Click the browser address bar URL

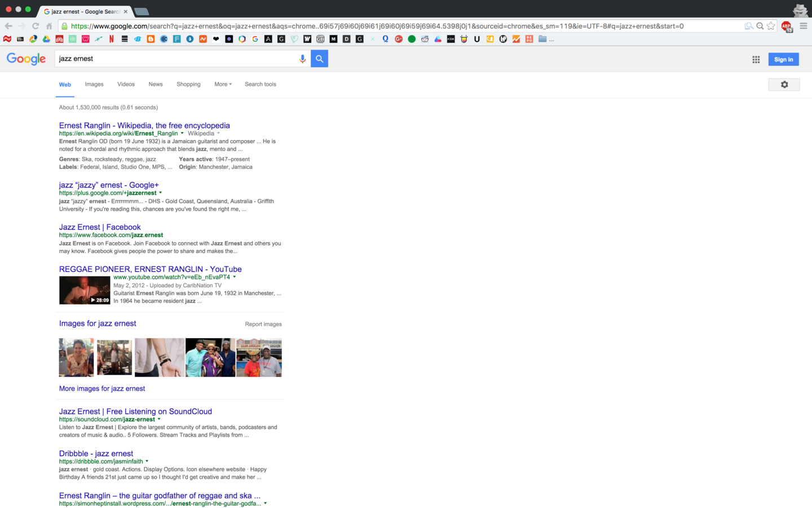click(x=377, y=26)
